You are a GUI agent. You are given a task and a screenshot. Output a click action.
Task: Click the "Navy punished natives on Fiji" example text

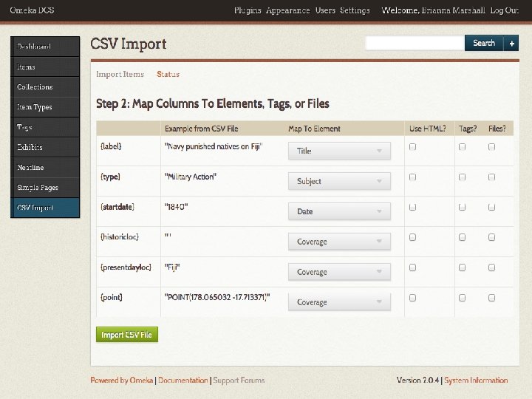(214, 146)
